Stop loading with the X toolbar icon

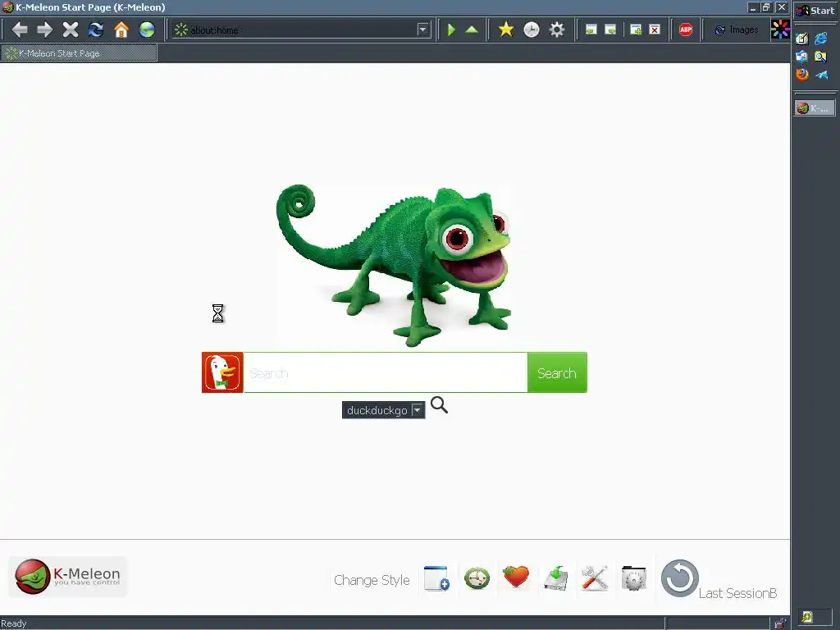click(x=71, y=30)
